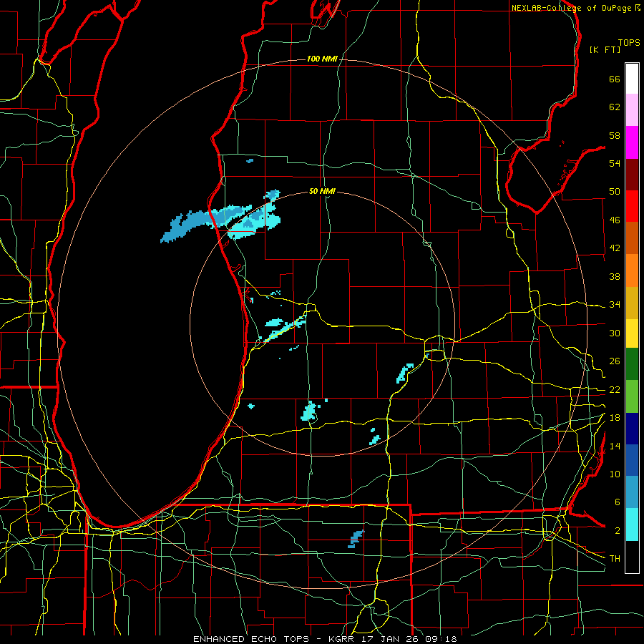Viewport: 644px width, 644px height.
Task: Click the legend value "42"
Action: pyautogui.click(x=615, y=248)
